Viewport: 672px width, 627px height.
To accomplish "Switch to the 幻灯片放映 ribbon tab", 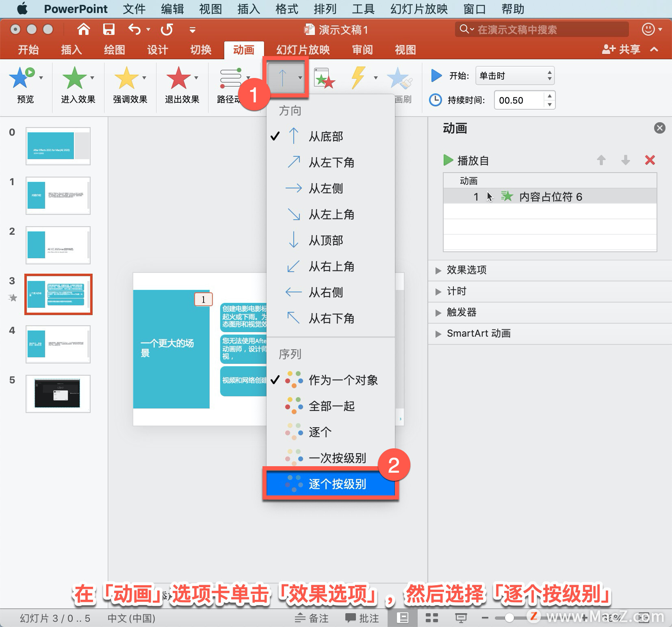I will click(x=303, y=50).
